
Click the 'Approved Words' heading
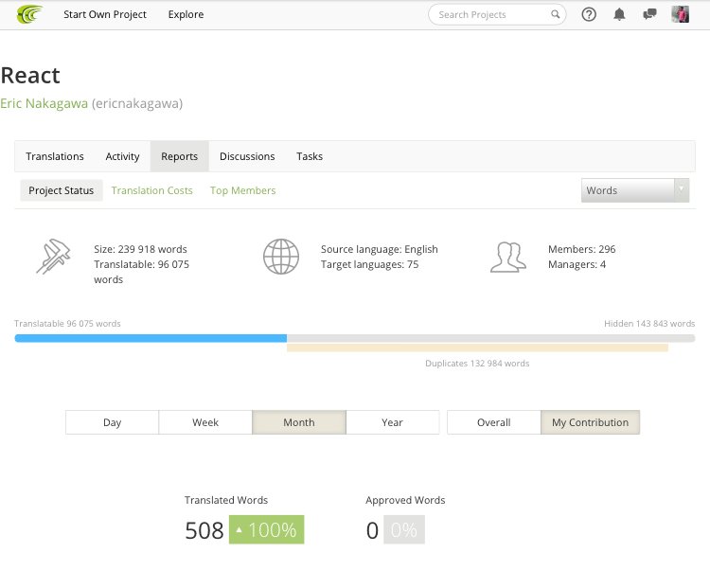click(x=405, y=500)
